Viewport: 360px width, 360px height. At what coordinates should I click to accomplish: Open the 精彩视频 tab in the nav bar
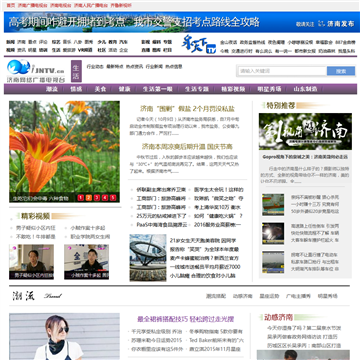233,89
